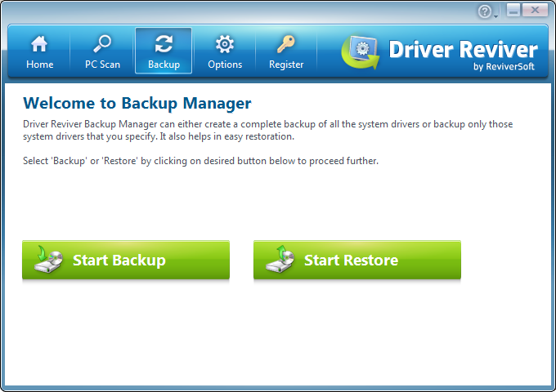Expand the help menu dropdown arrow
556x392 pixels.
coord(495,15)
